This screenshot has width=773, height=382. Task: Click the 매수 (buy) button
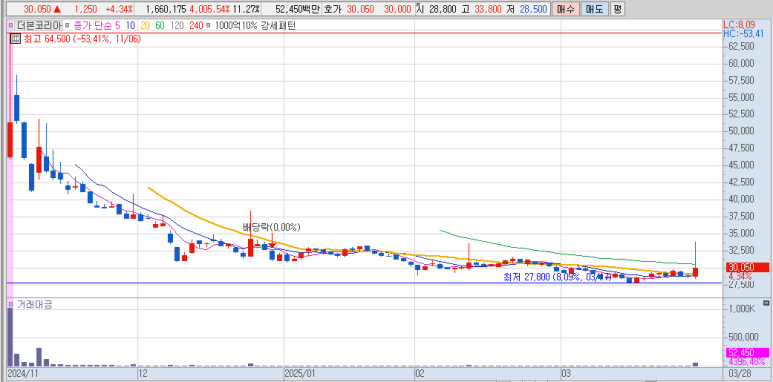point(565,9)
